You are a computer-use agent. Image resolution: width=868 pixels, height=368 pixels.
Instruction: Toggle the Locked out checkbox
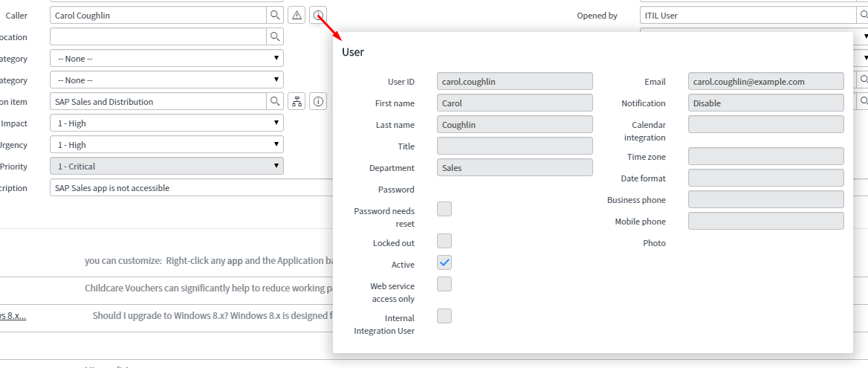pos(444,241)
